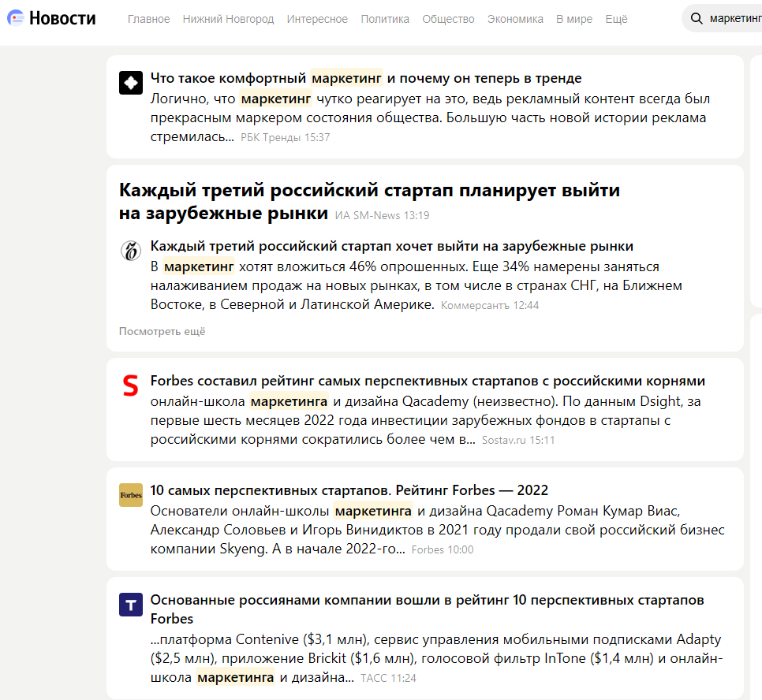Click the ТАСС source icon
Image resolution: width=762 pixels, height=700 pixels.
click(131, 605)
